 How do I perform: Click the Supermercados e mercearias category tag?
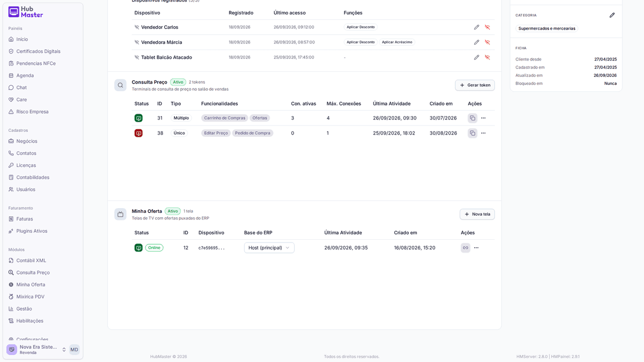(x=547, y=28)
